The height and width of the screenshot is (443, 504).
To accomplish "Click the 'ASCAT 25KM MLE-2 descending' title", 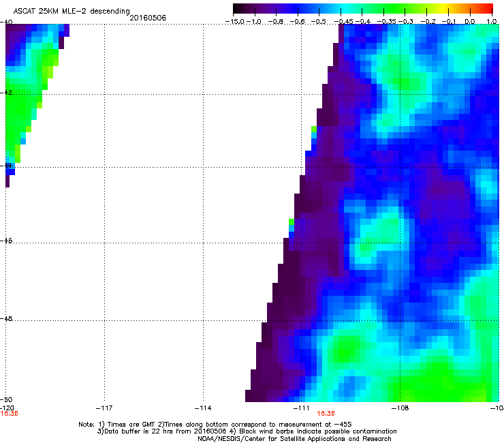I will [72, 12].
